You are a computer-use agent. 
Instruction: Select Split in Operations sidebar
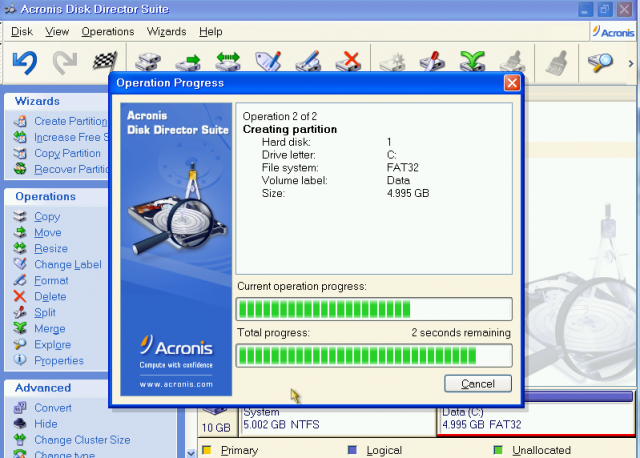45,313
